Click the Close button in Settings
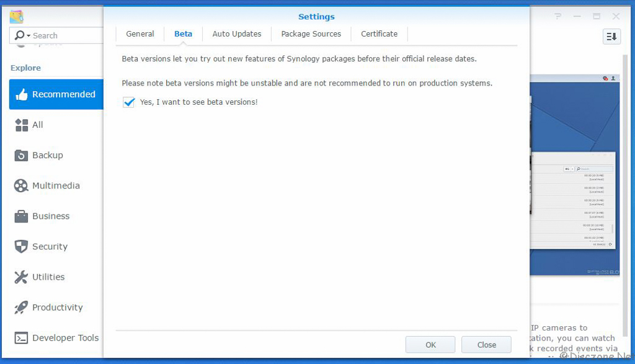The width and height of the screenshot is (635, 364). tap(486, 345)
